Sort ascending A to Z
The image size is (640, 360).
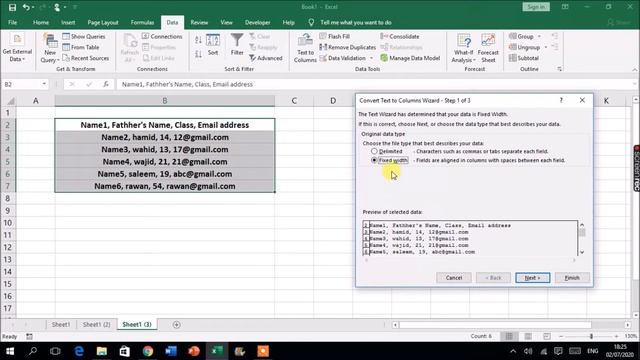(x=198, y=40)
